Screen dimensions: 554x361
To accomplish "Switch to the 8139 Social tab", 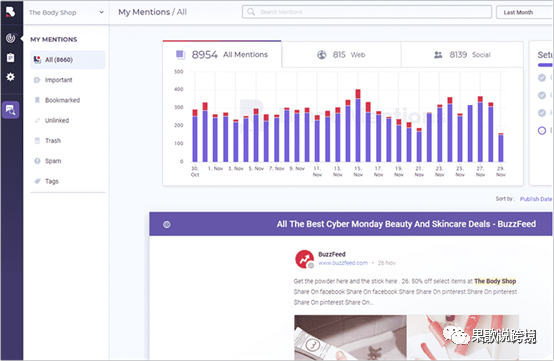I will pos(462,55).
